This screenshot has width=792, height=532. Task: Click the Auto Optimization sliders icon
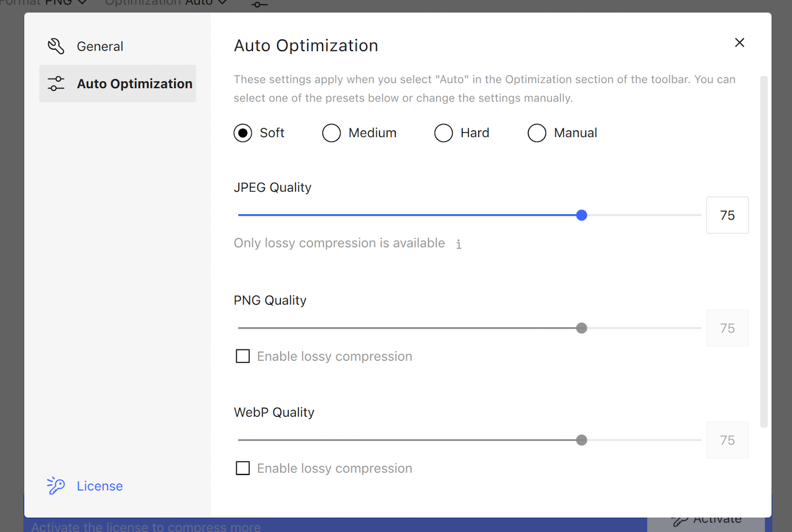(56, 84)
